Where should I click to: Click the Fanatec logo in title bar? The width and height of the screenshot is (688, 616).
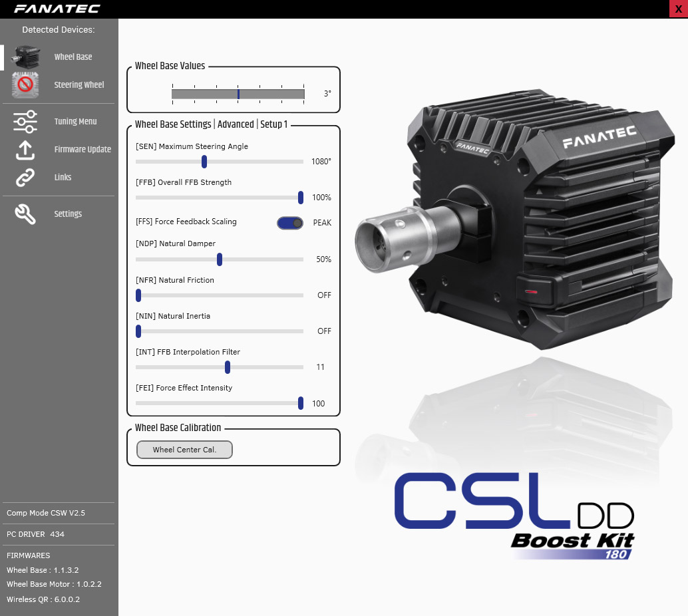pos(57,9)
